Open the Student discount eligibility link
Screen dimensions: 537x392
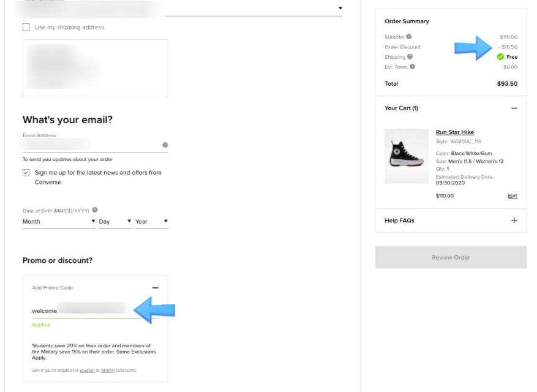87,371
